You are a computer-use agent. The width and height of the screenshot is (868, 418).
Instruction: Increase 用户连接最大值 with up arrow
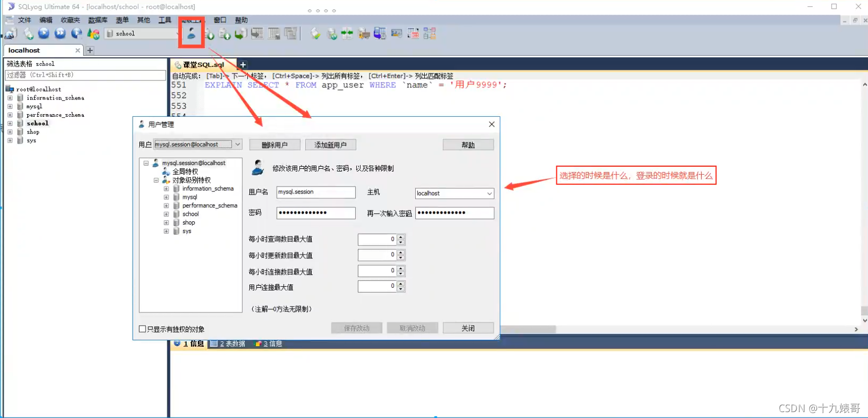pyautogui.click(x=401, y=283)
